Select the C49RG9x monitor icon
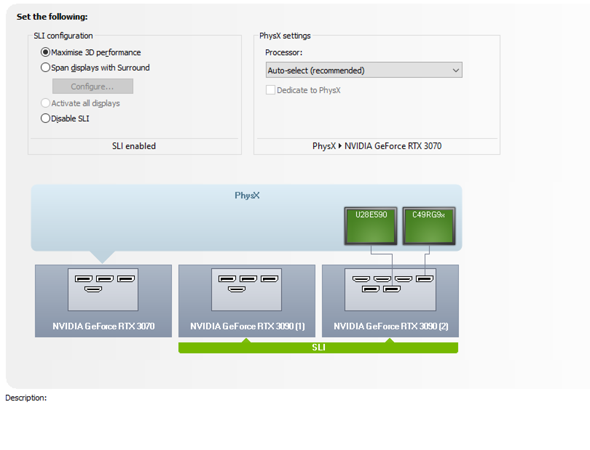The image size is (590, 450). (x=429, y=226)
